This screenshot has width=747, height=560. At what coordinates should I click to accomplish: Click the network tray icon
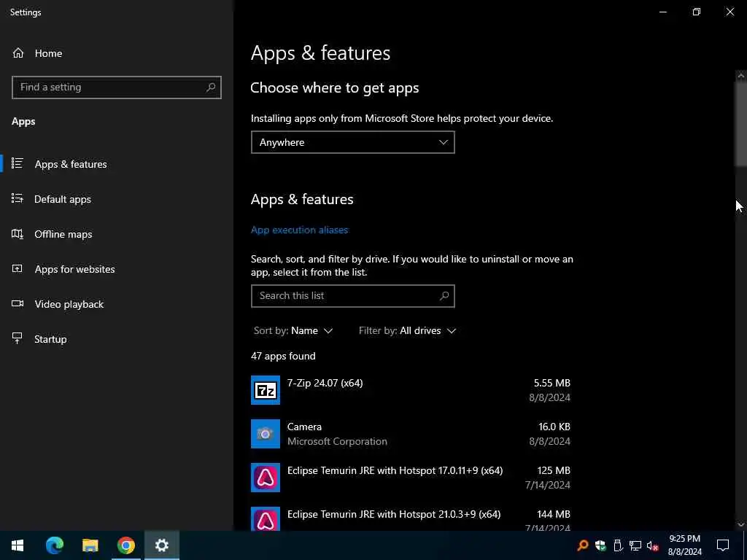635,545
